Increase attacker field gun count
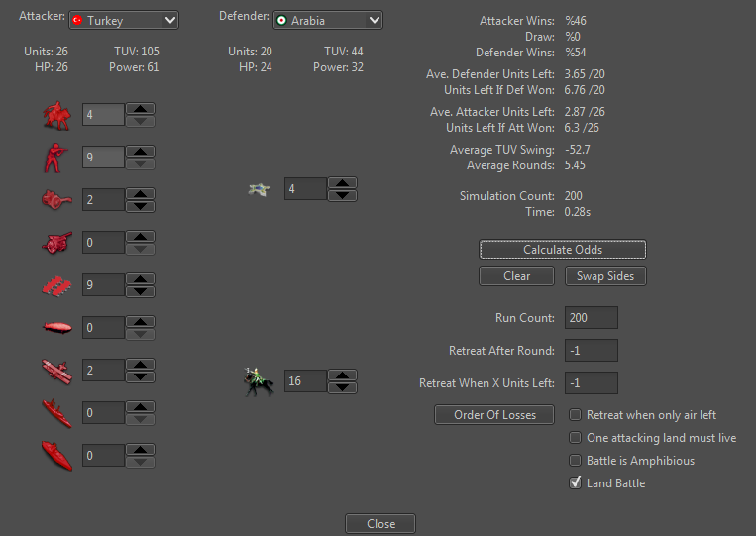This screenshot has height=536, width=756. coord(141,194)
